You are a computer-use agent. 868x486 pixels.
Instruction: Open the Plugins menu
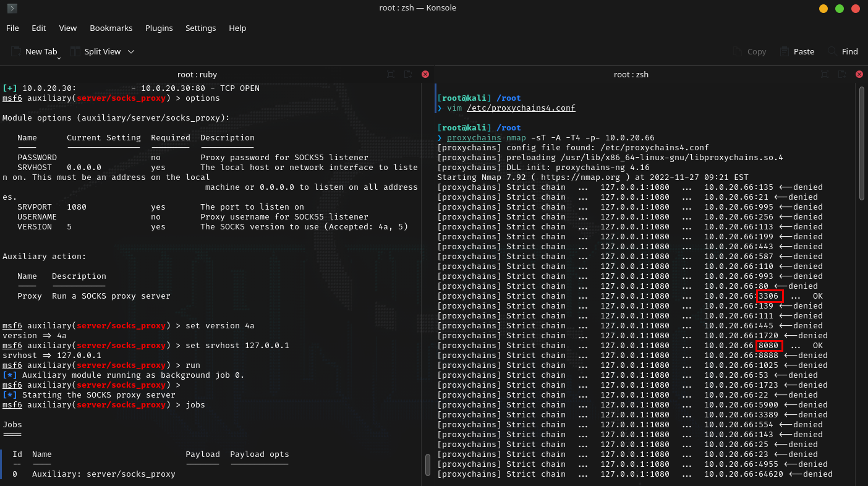pos(159,28)
